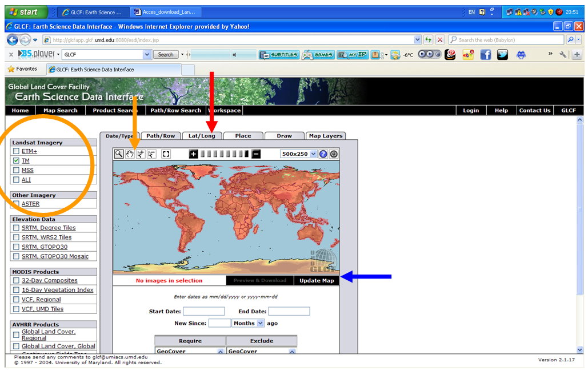This screenshot has height=371, width=588.
Task: Close the BS.player toolbar with the X
Action: (x=11, y=55)
